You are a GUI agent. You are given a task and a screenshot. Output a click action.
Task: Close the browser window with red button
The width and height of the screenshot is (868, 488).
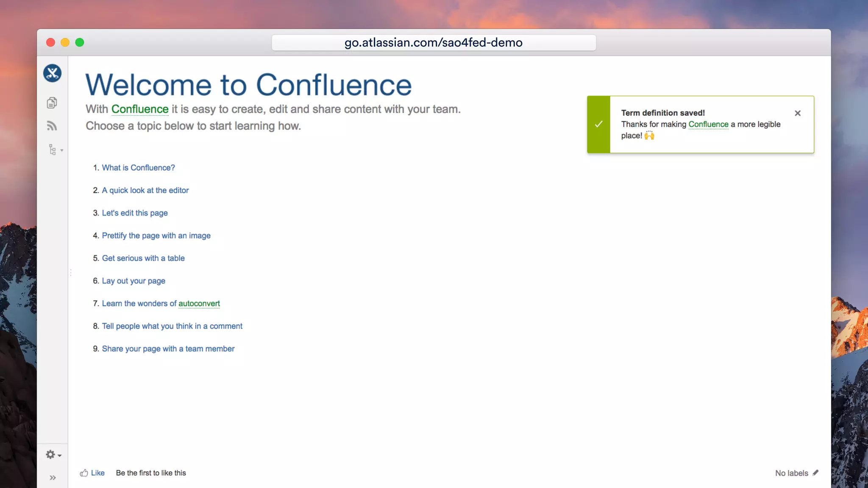(50, 42)
